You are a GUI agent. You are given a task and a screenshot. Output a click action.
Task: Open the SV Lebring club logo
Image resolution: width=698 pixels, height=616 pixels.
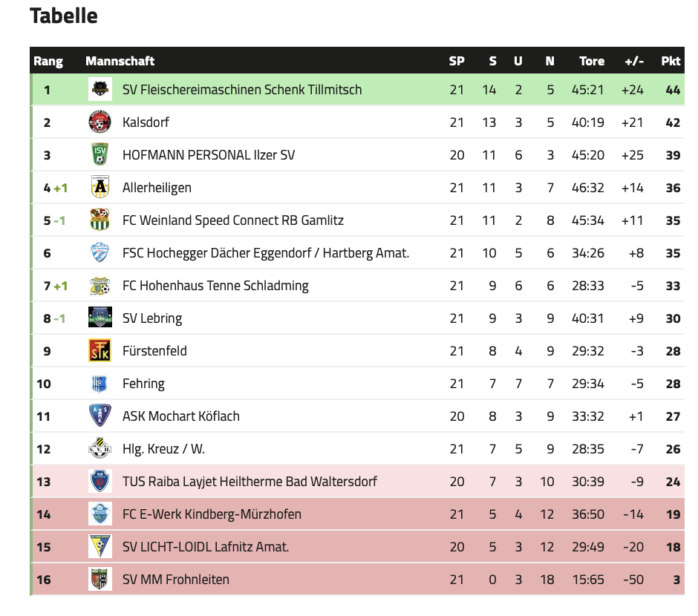pos(100,318)
